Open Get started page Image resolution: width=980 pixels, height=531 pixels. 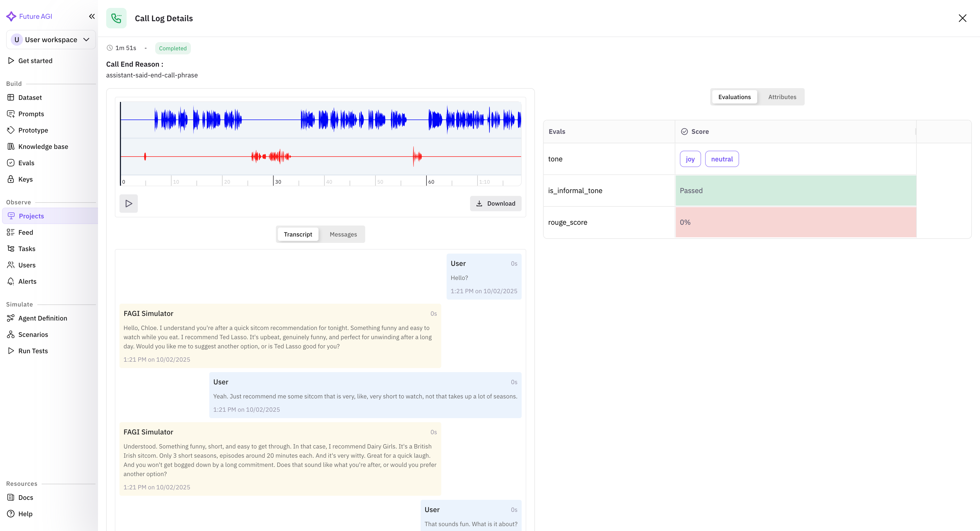pos(35,61)
